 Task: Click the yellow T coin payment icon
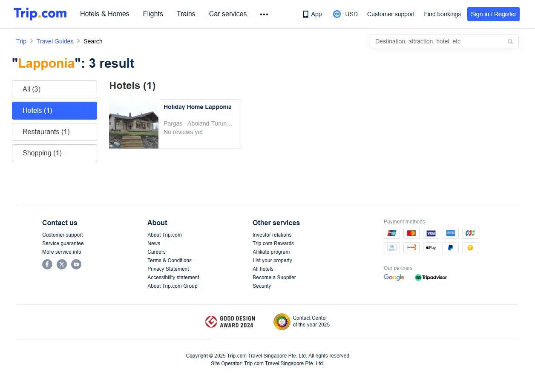tap(470, 248)
